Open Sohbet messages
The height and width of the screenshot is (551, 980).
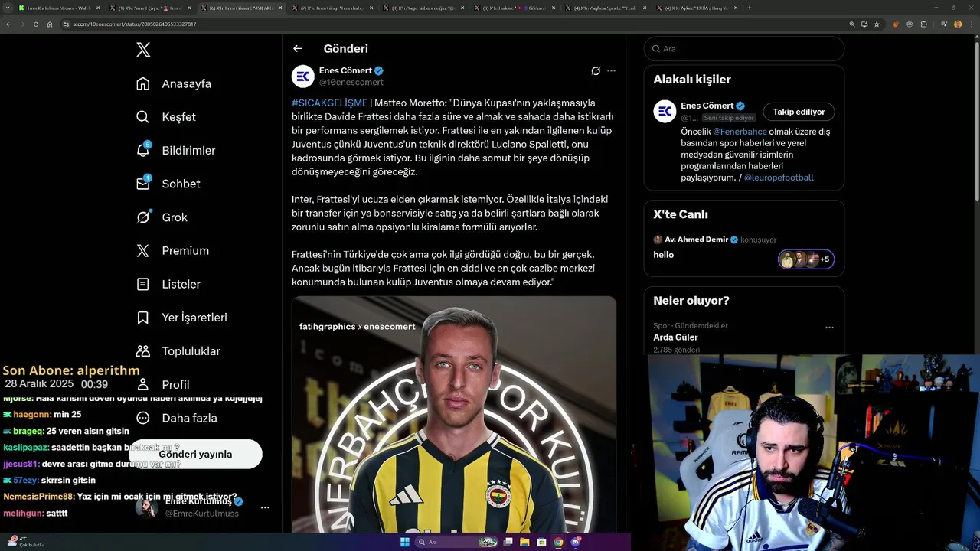pos(168,184)
